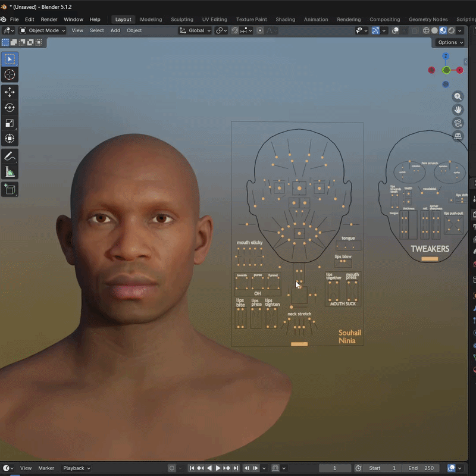Jump to the timeline end frame
This screenshot has width=476, height=476.
236,468
